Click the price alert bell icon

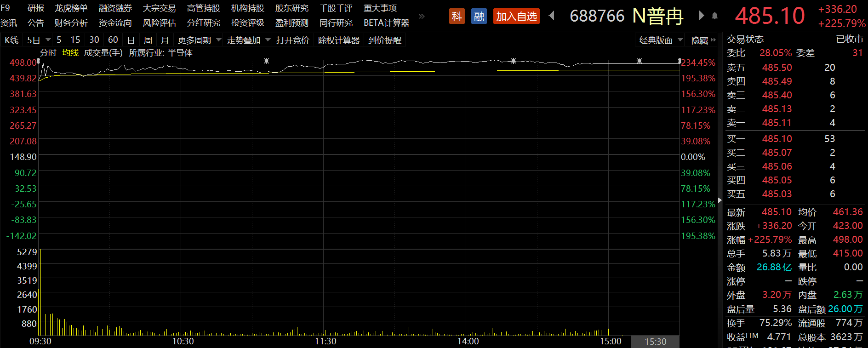tap(714, 16)
